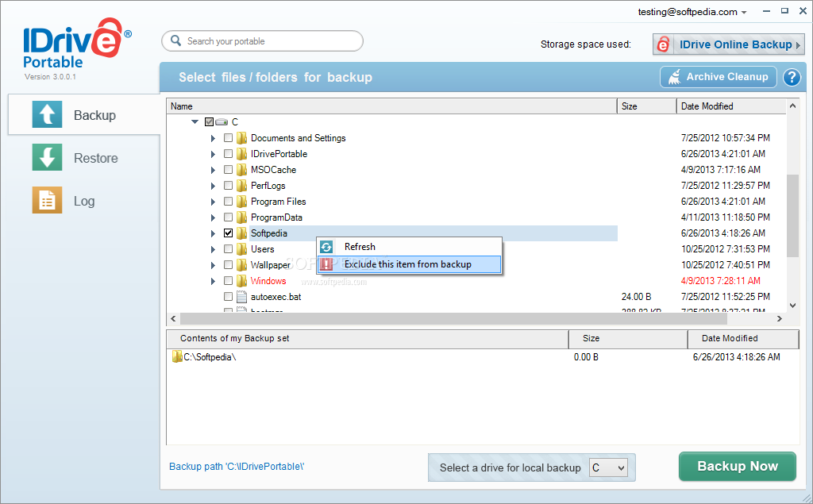Click the Backup Now button
The image size is (813, 504).
738,466
